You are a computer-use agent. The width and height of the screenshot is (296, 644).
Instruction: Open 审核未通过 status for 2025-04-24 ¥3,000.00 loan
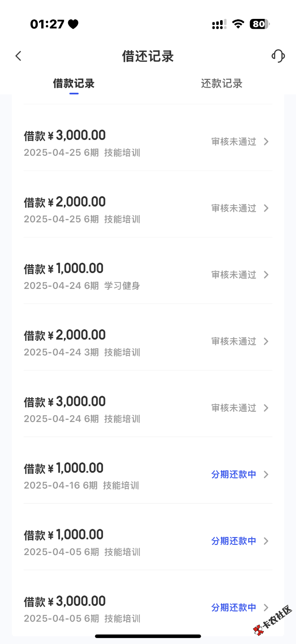(234, 408)
